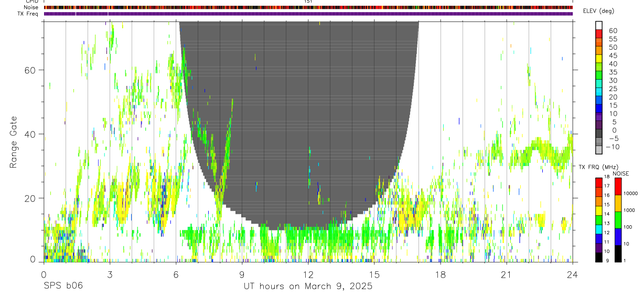Click the 'Range Gate' vertical axis title
This screenshot has width=644, height=297.
point(13,142)
